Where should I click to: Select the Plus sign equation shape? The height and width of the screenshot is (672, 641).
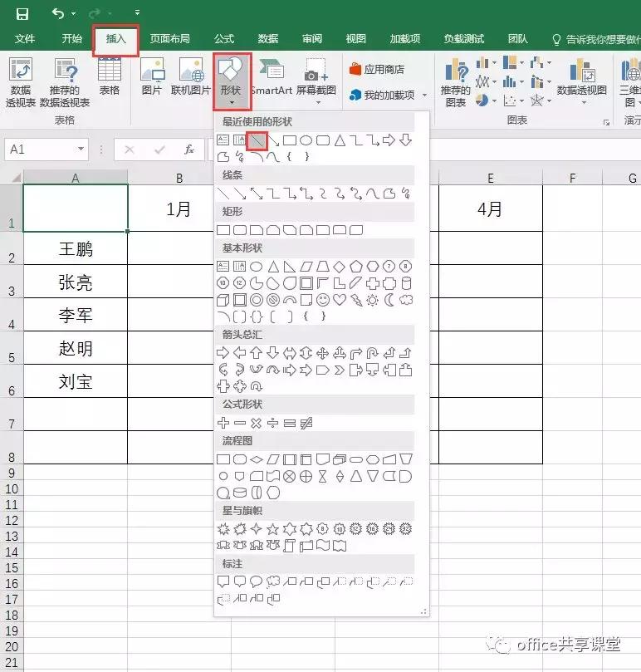point(223,423)
